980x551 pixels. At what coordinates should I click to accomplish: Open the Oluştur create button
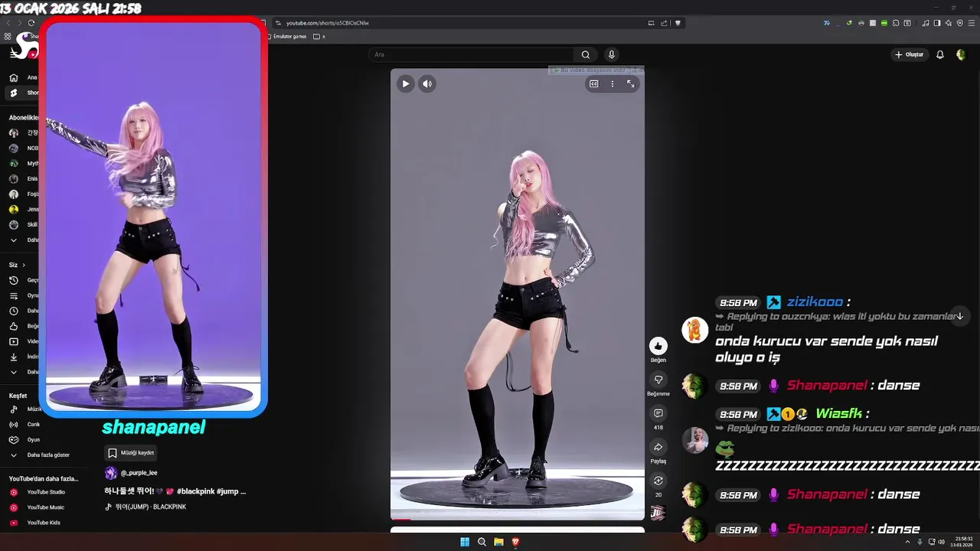(x=909, y=54)
